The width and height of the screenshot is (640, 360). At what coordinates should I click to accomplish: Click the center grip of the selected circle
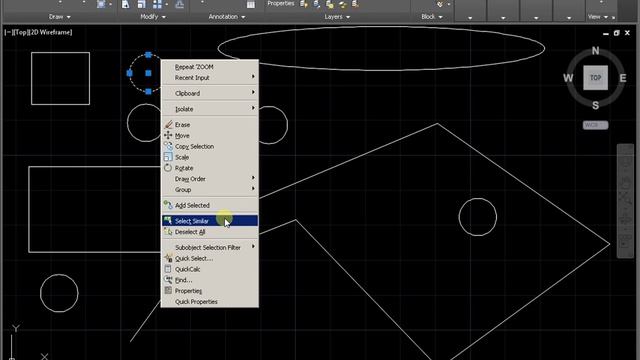[148, 73]
